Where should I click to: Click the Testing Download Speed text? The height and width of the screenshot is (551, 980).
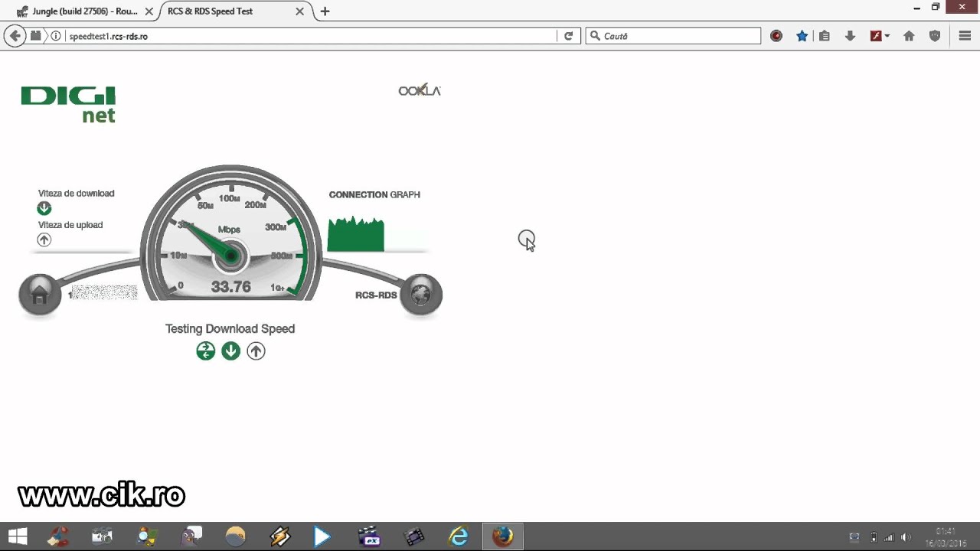click(230, 328)
